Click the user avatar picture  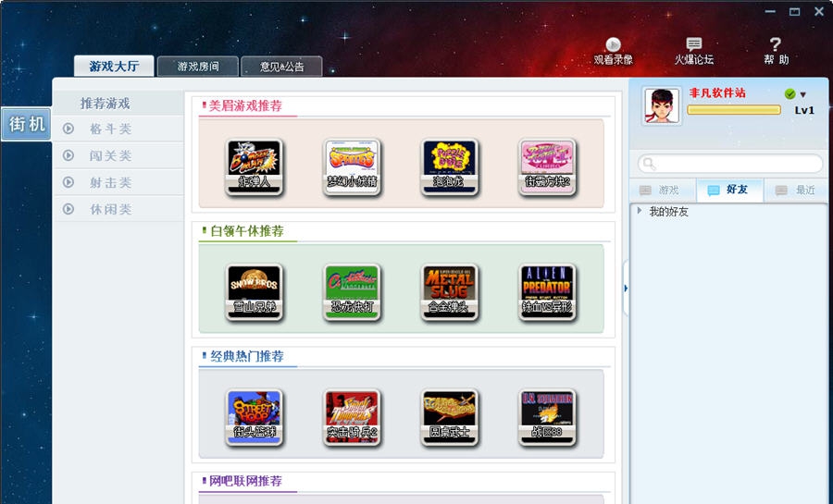click(662, 106)
